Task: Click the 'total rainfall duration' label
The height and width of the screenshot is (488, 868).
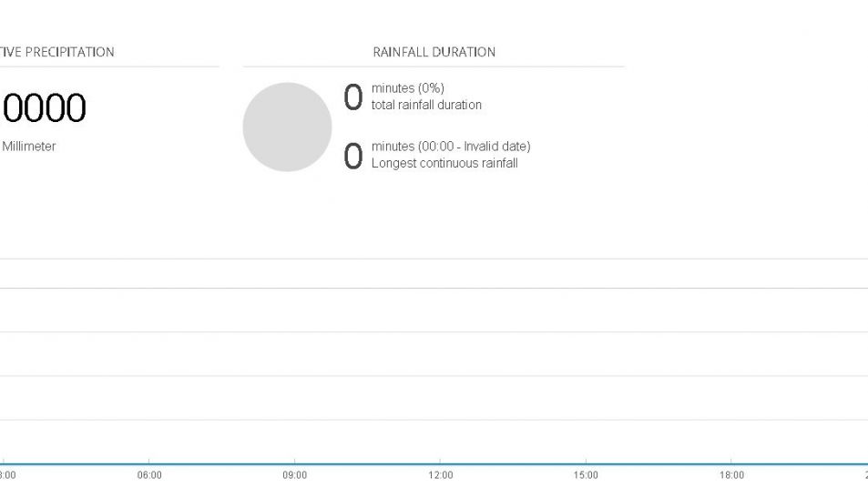Action: click(x=426, y=105)
